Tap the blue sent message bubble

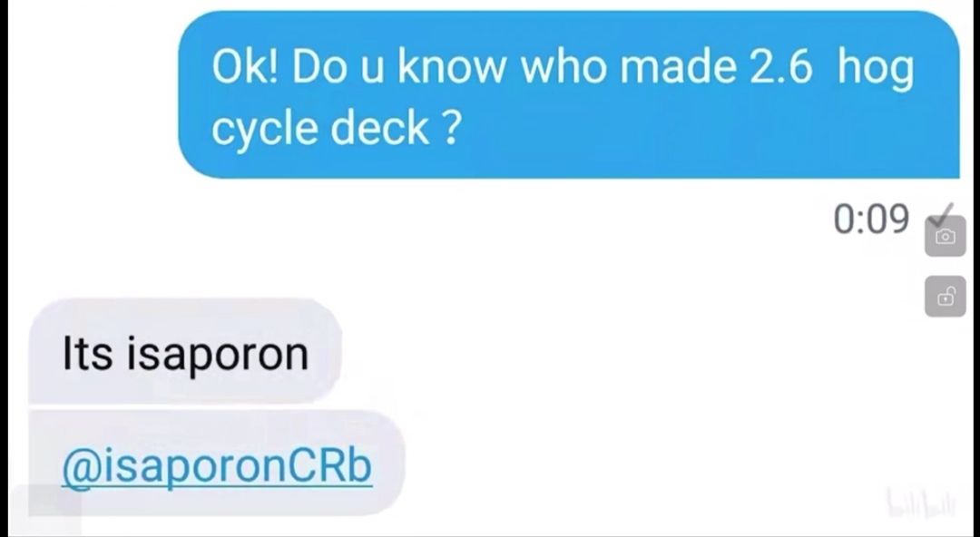(x=569, y=95)
